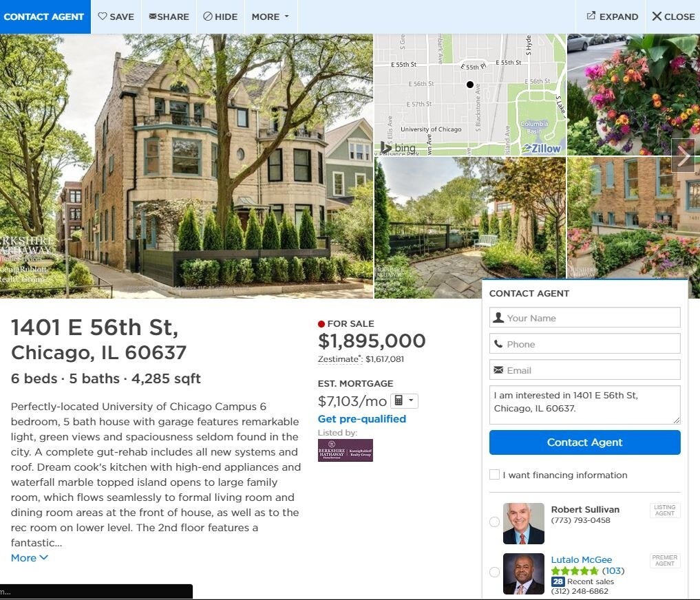Open the mortgage calculator icon
700x600 pixels.
[x=399, y=400]
